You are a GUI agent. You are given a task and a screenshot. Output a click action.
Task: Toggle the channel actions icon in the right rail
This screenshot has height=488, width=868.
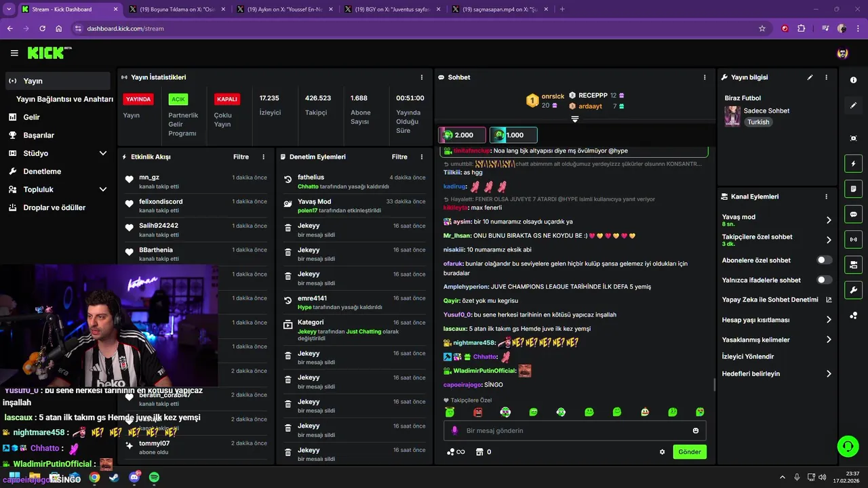point(853,264)
